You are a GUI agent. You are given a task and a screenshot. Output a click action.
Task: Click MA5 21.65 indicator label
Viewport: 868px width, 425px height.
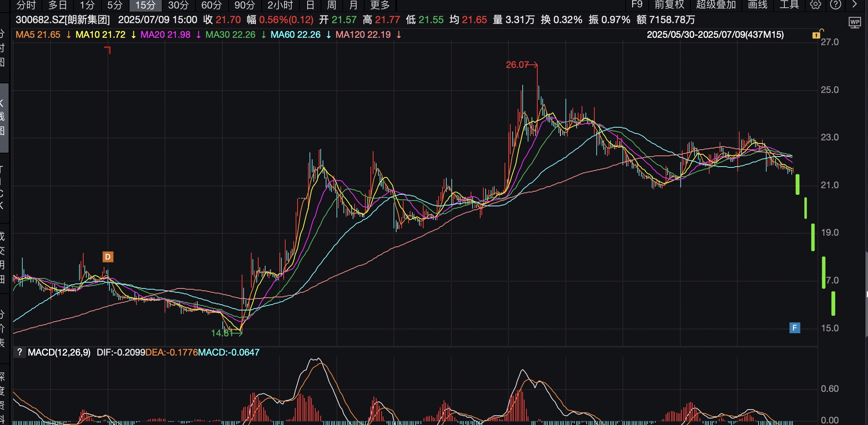[x=38, y=35]
